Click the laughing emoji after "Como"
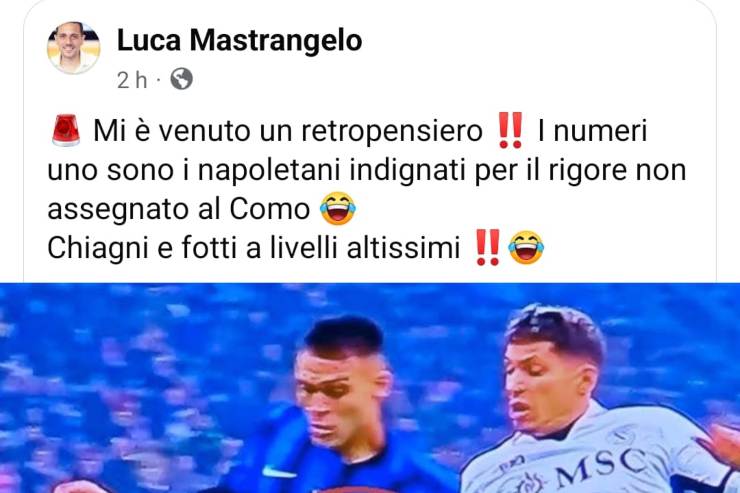 (338, 208)
